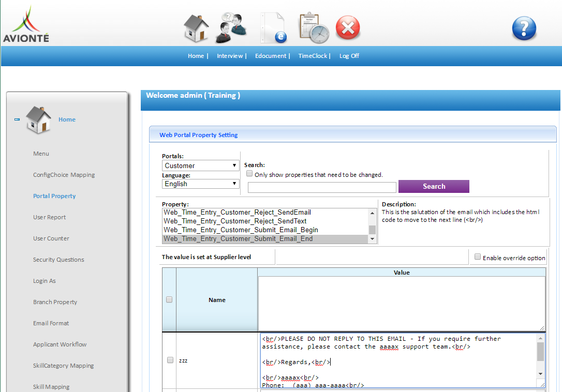Open the Portals dropdown showing Customer
This screenshot has width=562, height=392.
point(200,165)
